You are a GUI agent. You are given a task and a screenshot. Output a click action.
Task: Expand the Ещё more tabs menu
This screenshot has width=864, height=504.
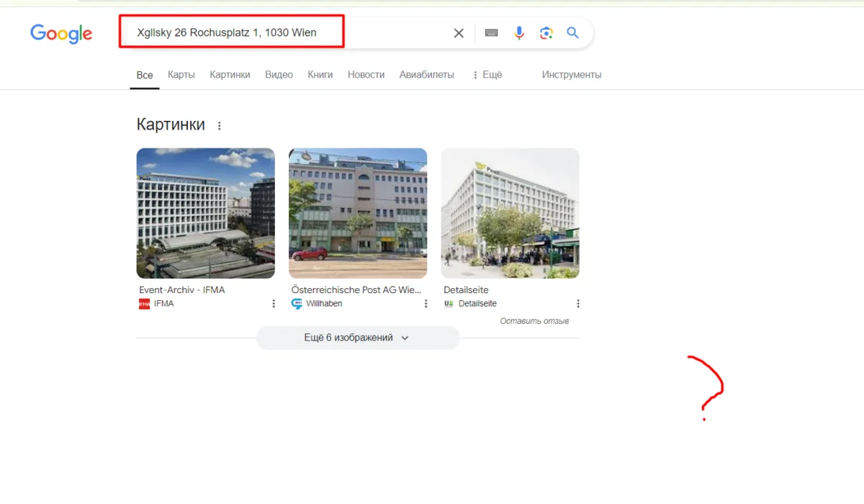click(487, 75)
